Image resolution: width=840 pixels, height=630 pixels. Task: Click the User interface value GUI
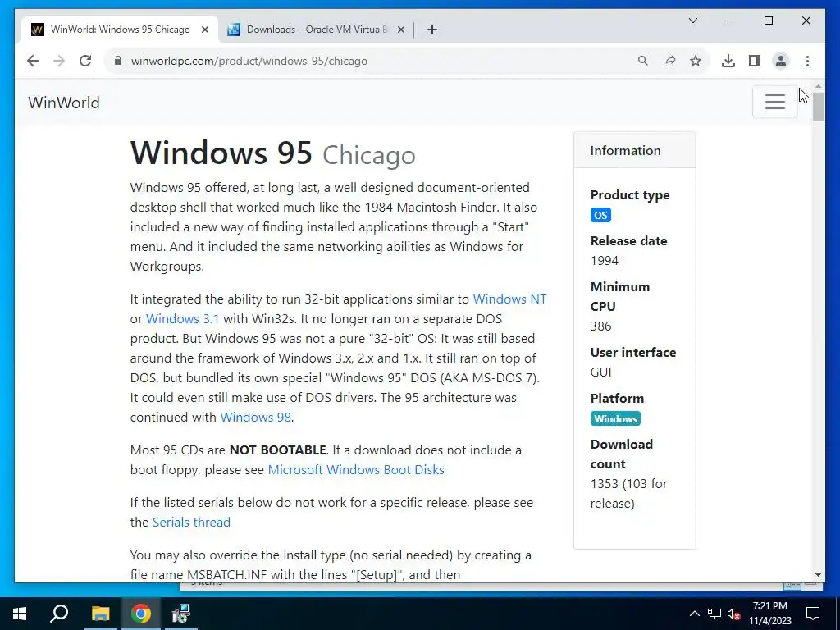(600, 372)
